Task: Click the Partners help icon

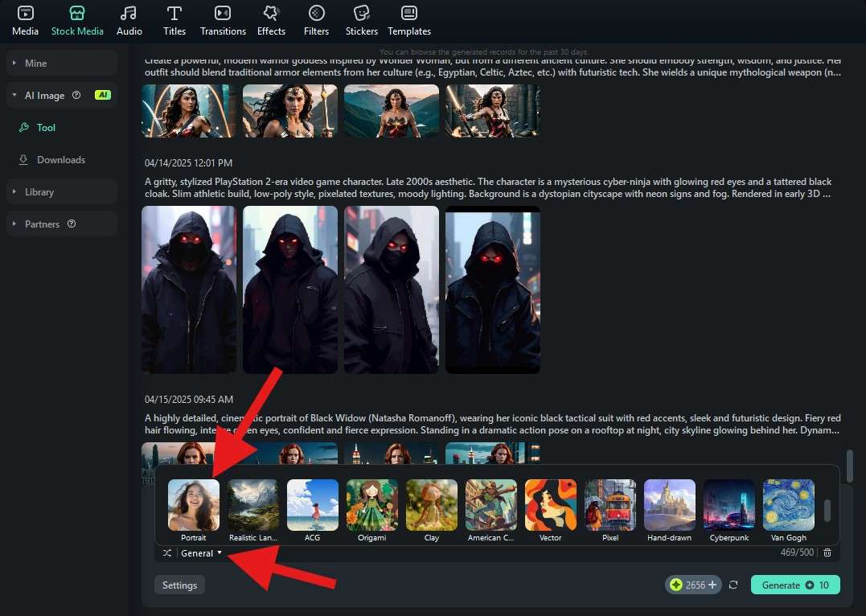Action: pos(72,224)
